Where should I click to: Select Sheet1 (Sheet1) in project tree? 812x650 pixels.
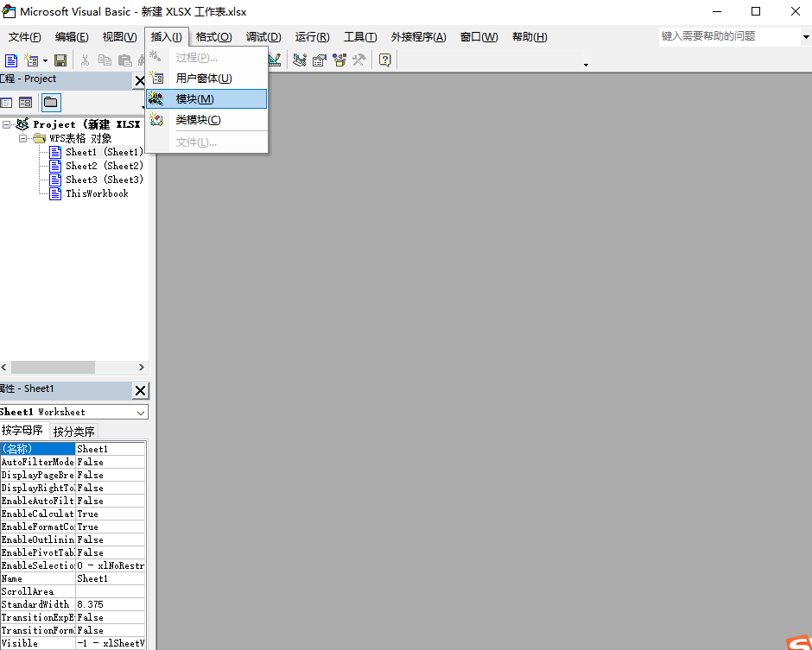coord(104,152)
